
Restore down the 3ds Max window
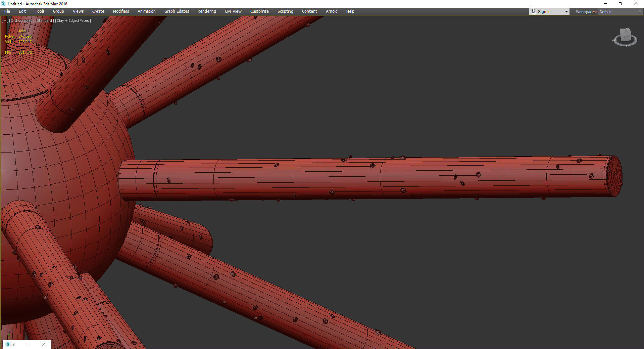pos(621,4)
